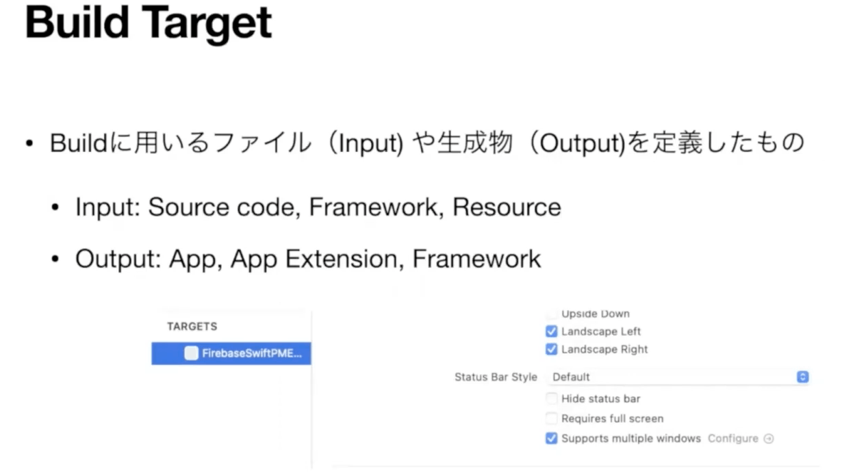This screenshot has height=476, width=868.
Task: Enable the Requires full screen checkbox
Action: [x=552, y=418]
